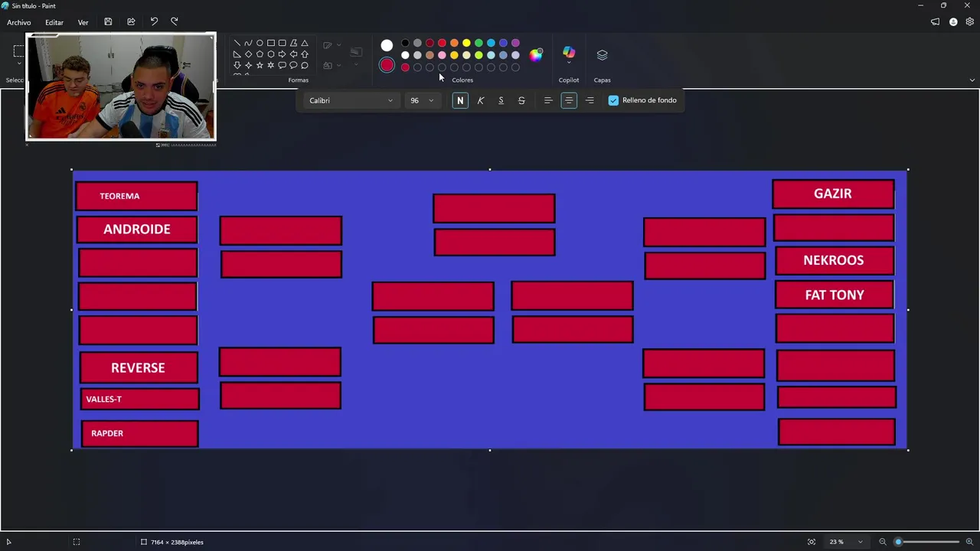This screenshot has width=980, height=551.
Task: Open the 23 % zoom level dropdown
Action: pyautogui.click(x=846, y=542)
